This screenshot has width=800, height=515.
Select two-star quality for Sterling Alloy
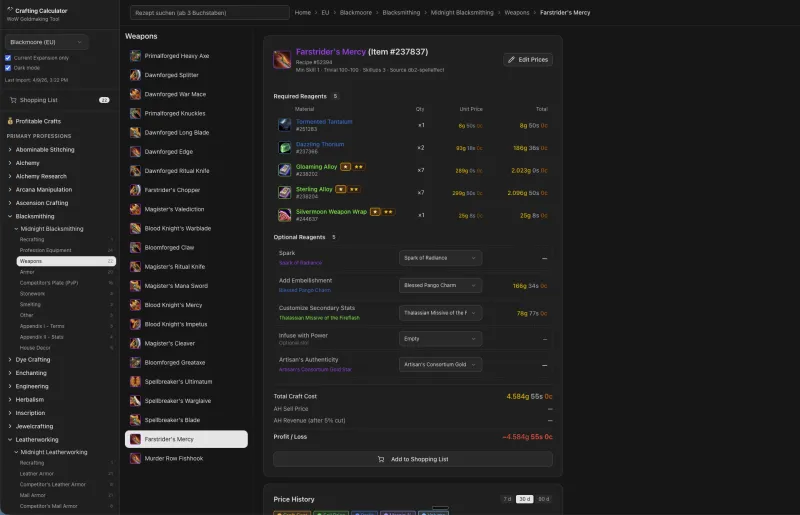click(x=354, y=189)
